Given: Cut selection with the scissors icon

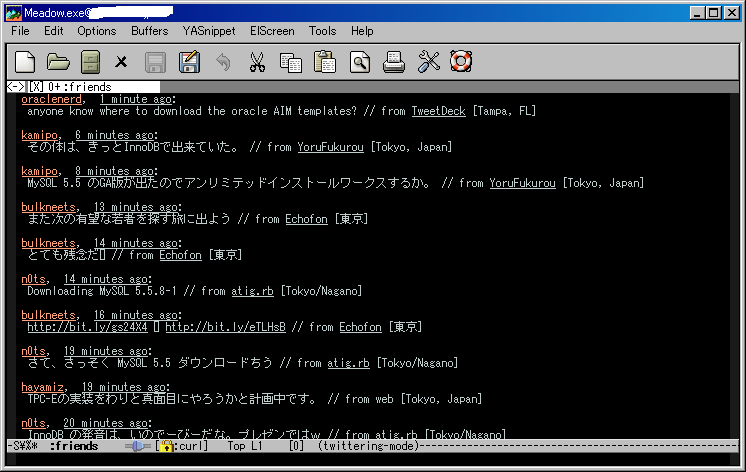Looking at the screenshot, I should click(257, 62).
